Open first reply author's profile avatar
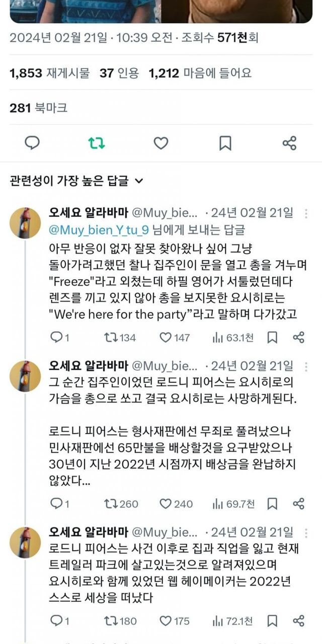Viewport: 322px width, 644px height. (x=25, y=222)
